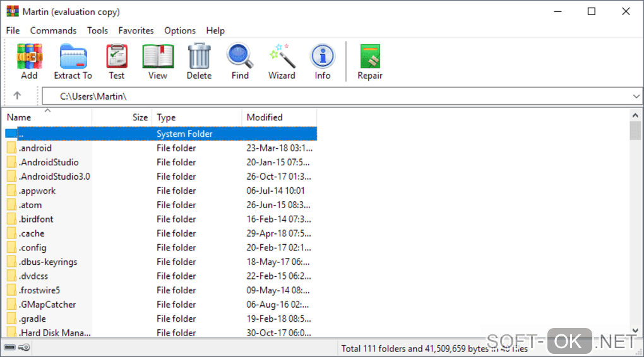The image size is (644, 357).
Task: Open the Options menu
Action: click(x=180, y=30)
